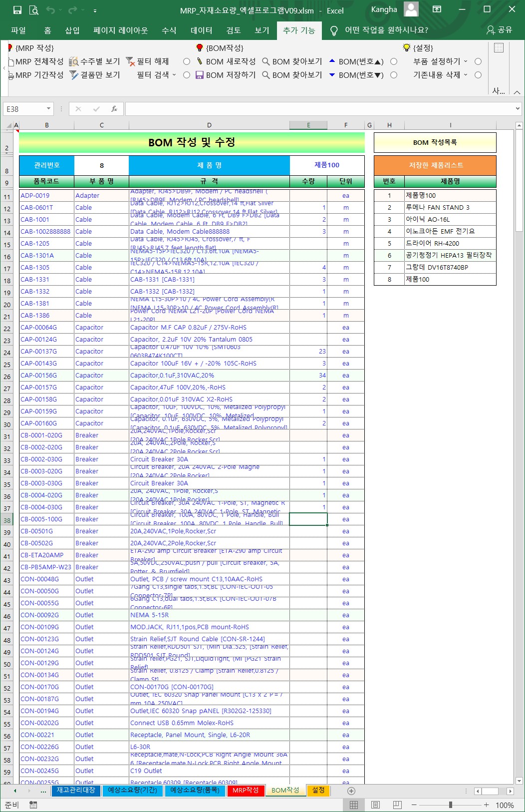The height and width of the screenshot is (812, 525).
Task: Open the 데이터 ribbon tab
Action: tap(202, 30)
